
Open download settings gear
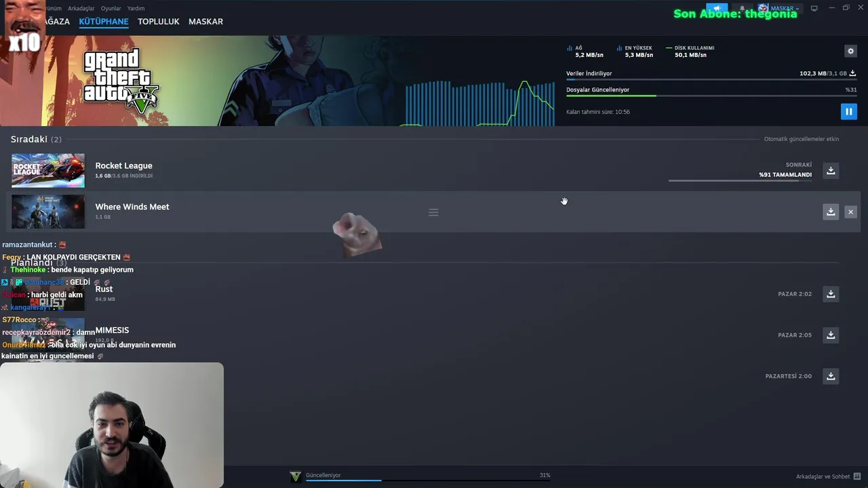pos(850,51)
